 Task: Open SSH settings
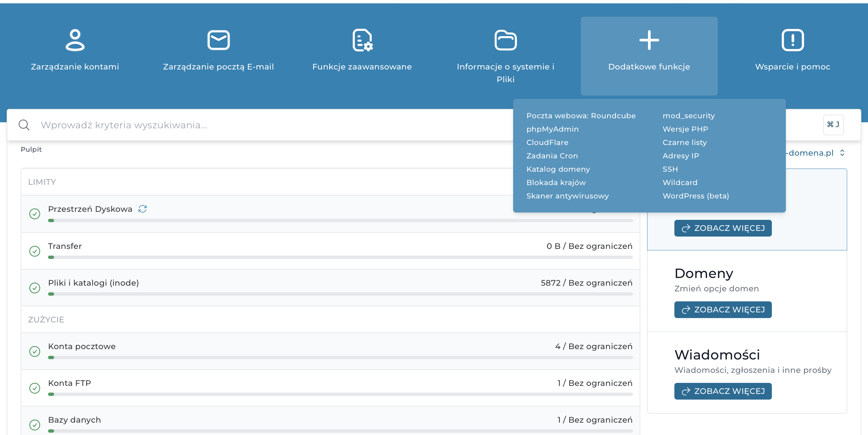(670, 169)
